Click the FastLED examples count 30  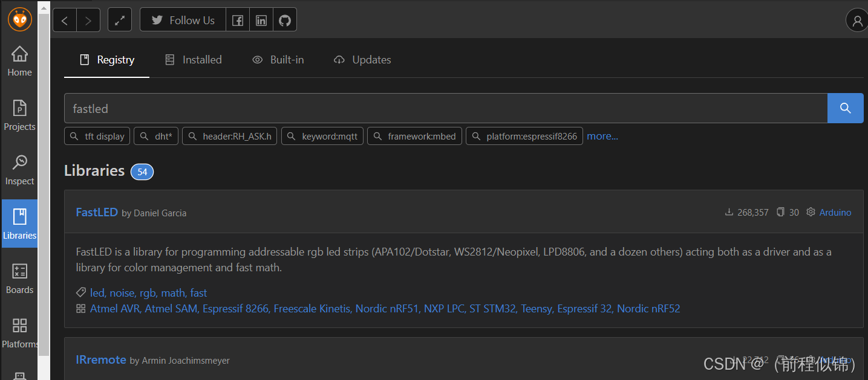tap(788, 213)
